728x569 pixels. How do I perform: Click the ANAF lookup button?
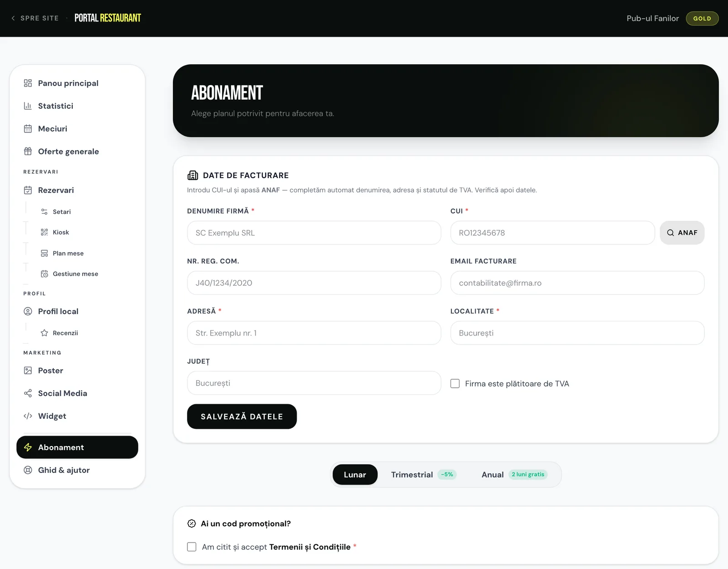tap(682, 233)
